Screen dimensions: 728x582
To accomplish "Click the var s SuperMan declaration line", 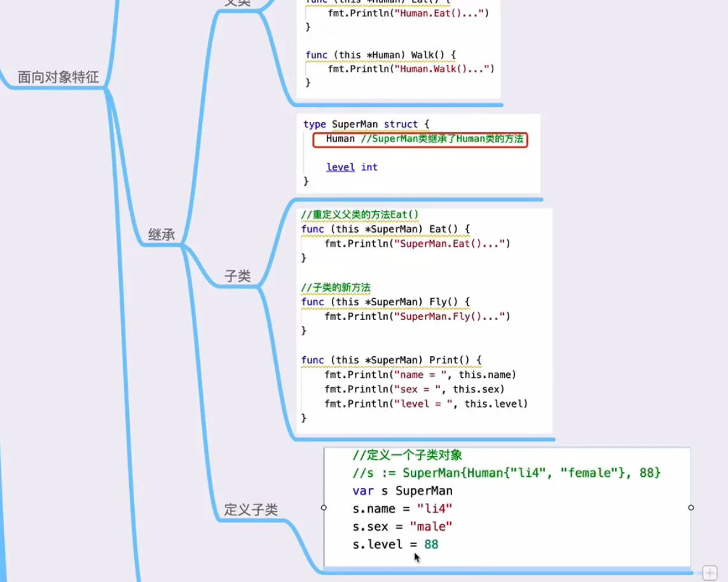I will pos(402,491).
